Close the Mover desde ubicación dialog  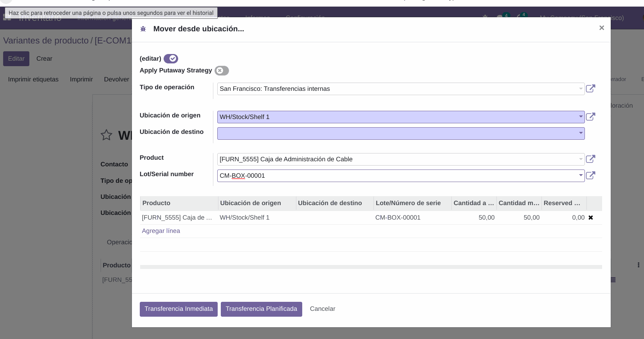pyautogui.click(x=602, y=28)
